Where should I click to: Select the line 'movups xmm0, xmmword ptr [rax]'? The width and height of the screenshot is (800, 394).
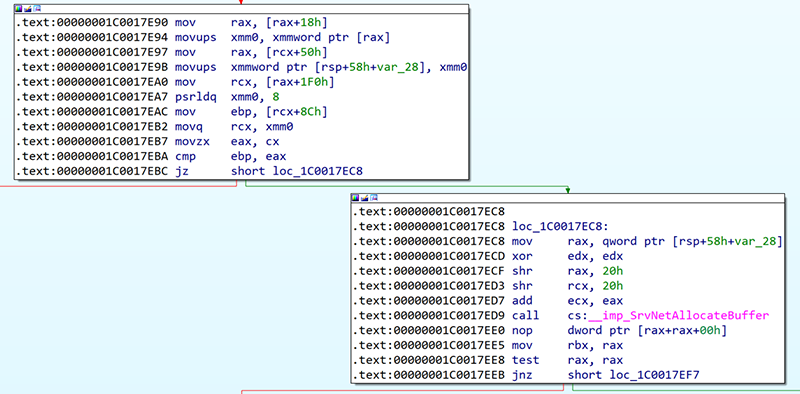202,37
